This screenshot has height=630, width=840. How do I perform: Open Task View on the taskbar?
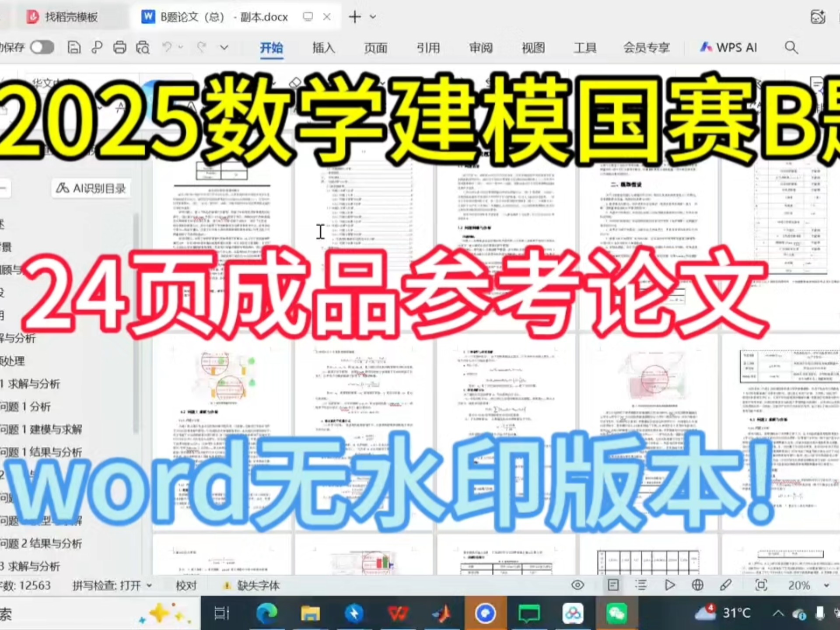[x=222, y=613]
